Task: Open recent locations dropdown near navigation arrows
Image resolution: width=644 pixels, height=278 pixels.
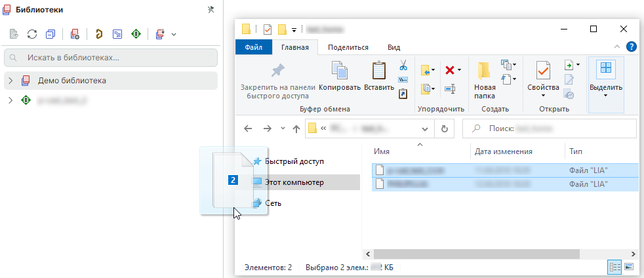Action: (x=283, y=129)
